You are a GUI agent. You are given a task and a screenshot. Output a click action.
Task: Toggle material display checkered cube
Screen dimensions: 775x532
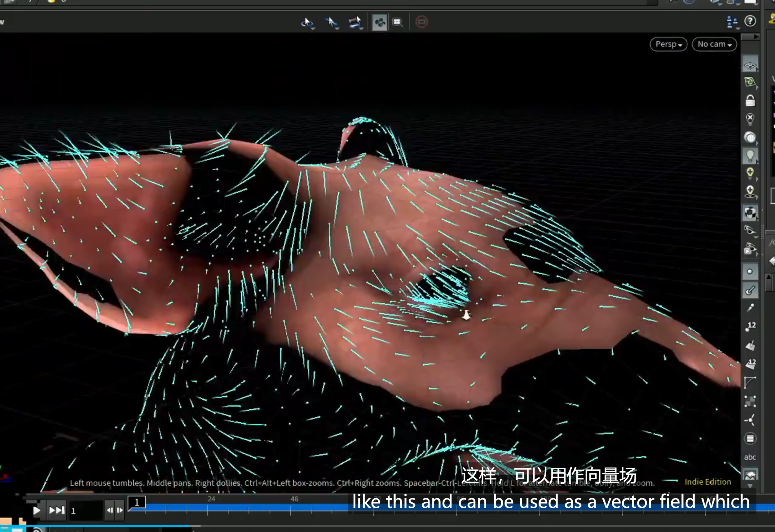click(750, 213)
